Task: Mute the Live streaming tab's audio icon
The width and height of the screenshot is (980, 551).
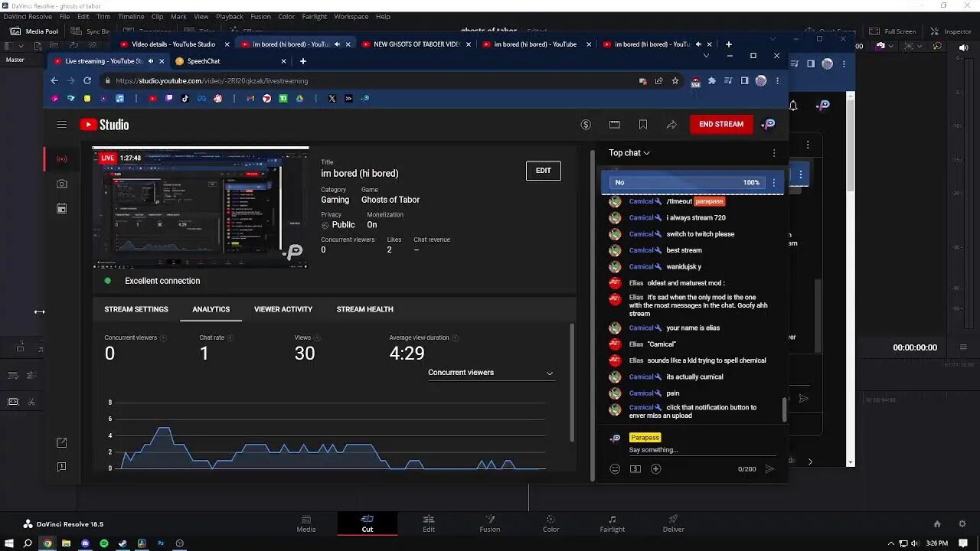Action: pyautogui.click(x=151, y=61)
